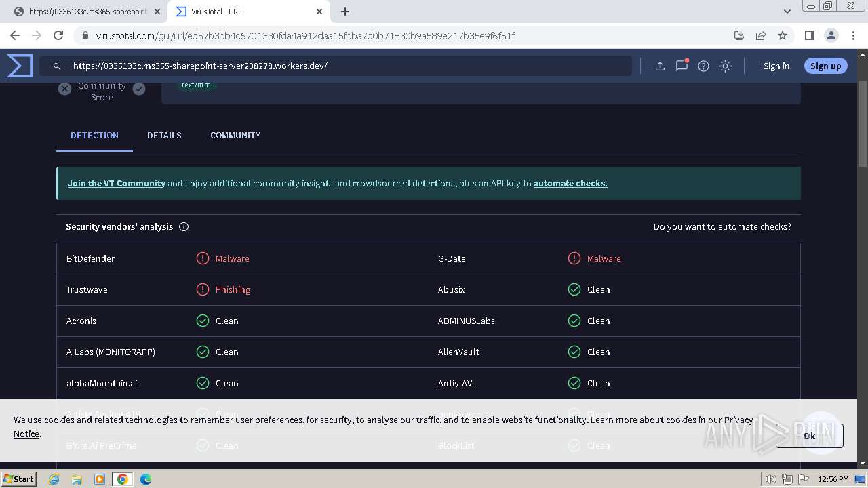Click the G-Data Malware result text
The image size is (868, 488).
click(x=604, y=258)
